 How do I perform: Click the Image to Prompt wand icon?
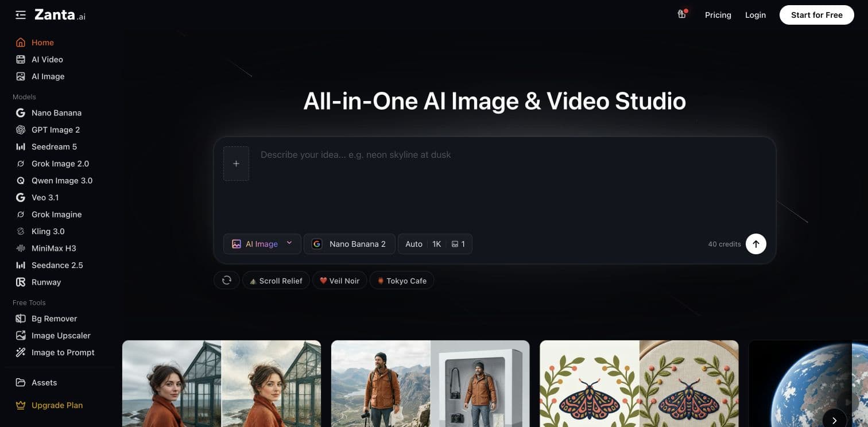21,352
